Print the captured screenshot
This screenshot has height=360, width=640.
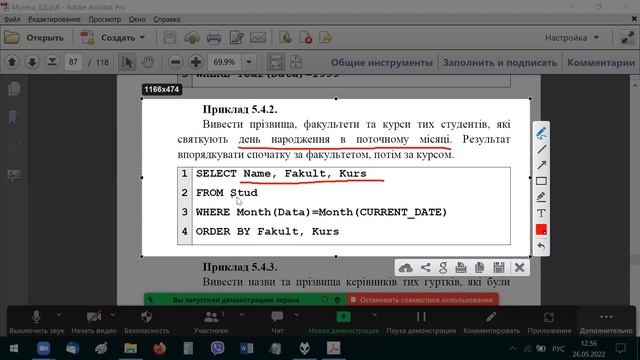click(x=461, y=268)
